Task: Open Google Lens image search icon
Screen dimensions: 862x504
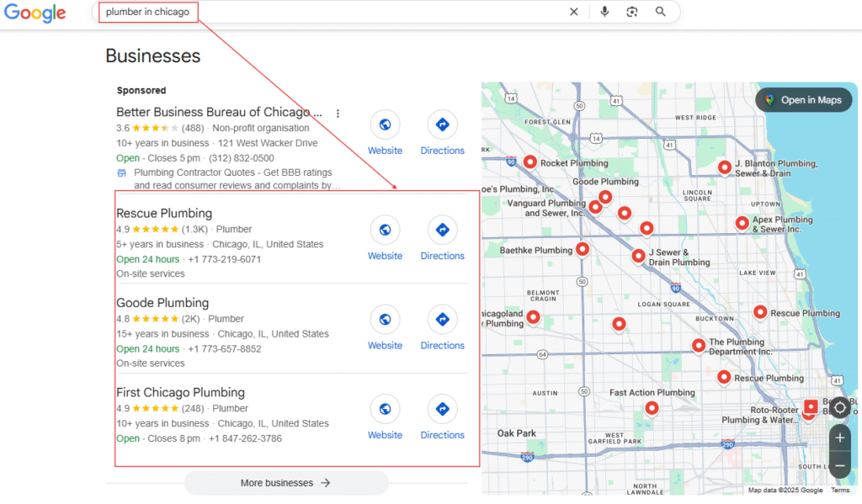Action: (x=632, y=12)
